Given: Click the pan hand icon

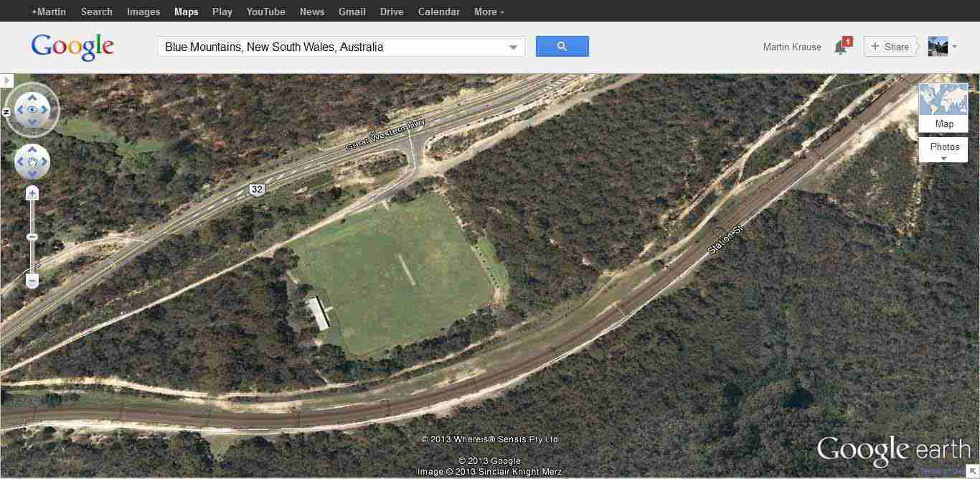Looking at the screenshot, I should (x=32, y=162).
